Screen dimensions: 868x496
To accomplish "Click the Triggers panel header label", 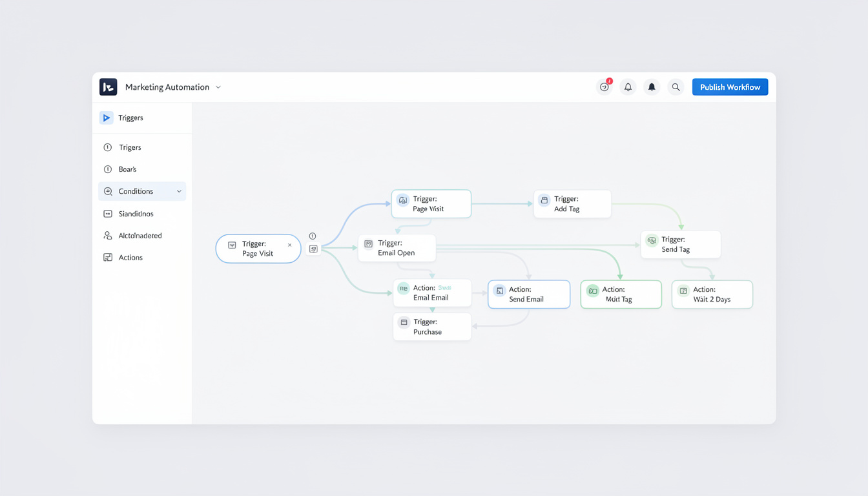I will pyautogui.click(x=130, y=118).
